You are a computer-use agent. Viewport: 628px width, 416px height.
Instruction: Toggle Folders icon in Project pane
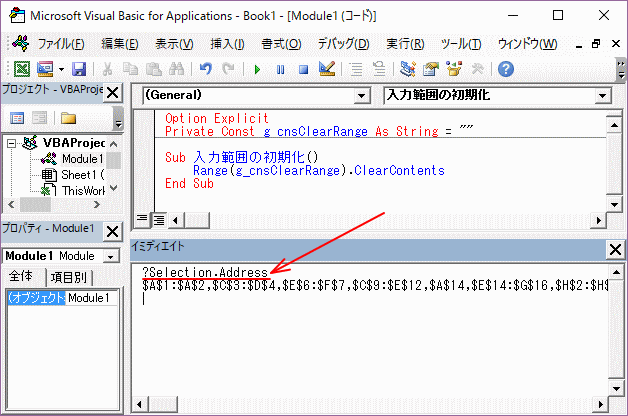[x=68, y=118]
